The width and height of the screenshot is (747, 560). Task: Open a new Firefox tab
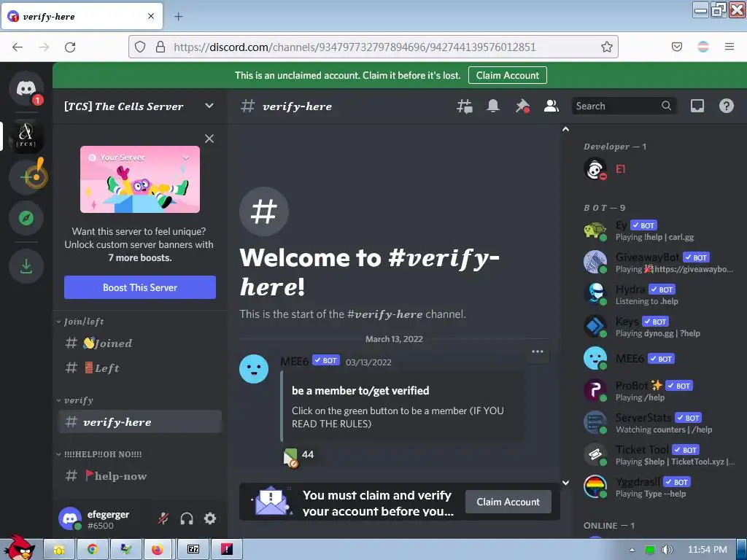(178, 17)
